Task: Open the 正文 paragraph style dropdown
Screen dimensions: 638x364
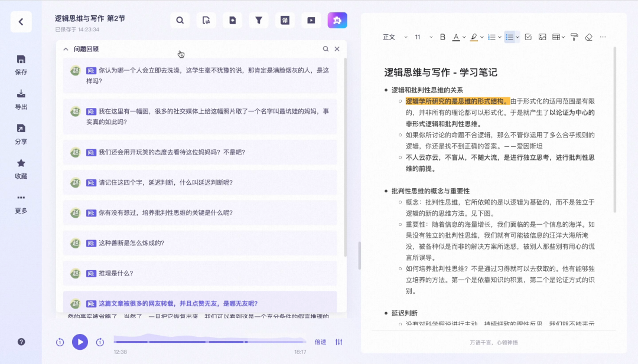Action: [x=395, y=37]
